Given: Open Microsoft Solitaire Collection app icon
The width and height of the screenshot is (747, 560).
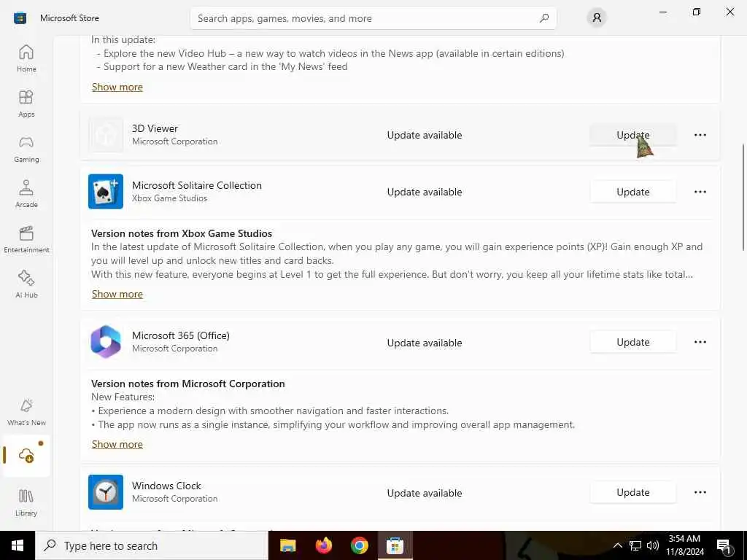Looking at the screenshot, I should coord(106,192).
